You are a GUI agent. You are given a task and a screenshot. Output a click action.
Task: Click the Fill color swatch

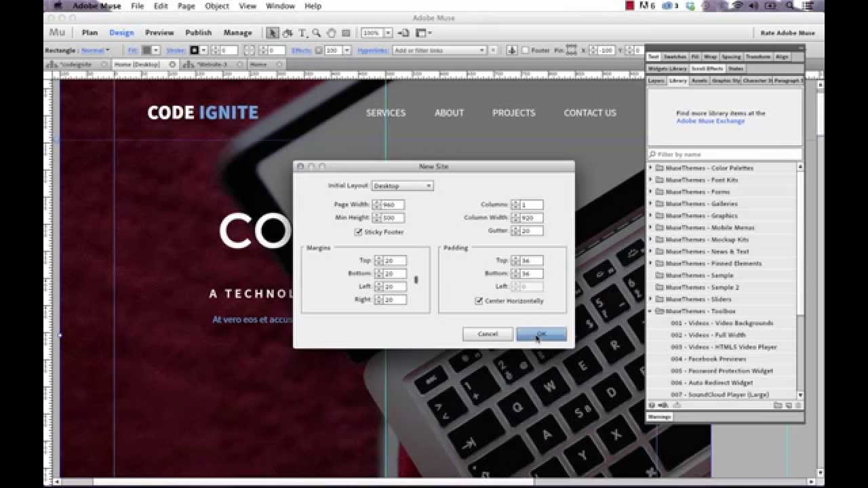pos(146,50)
